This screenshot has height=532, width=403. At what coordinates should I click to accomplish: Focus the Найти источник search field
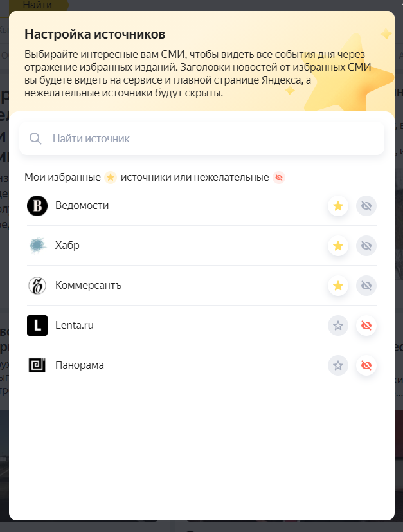202,138
